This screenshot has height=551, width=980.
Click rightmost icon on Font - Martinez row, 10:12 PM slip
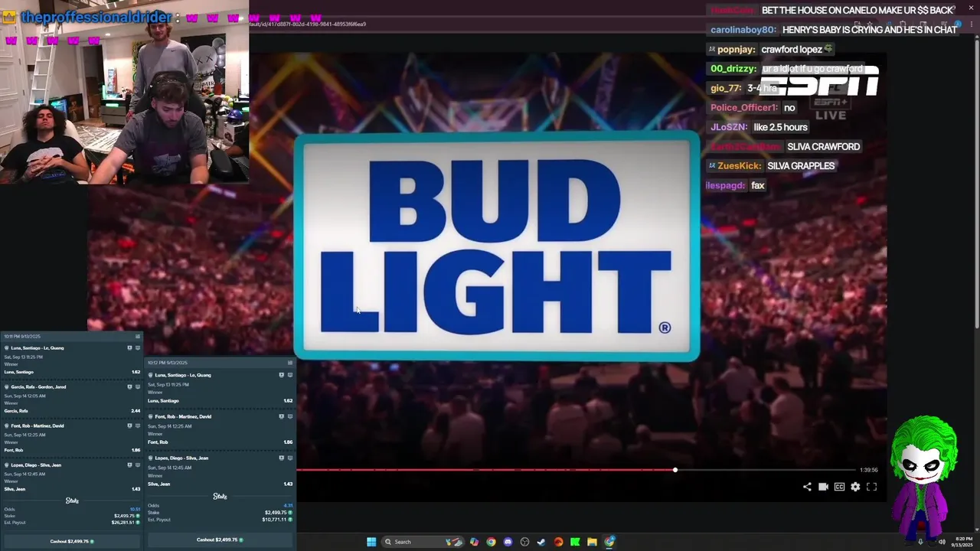click(289, 417)
